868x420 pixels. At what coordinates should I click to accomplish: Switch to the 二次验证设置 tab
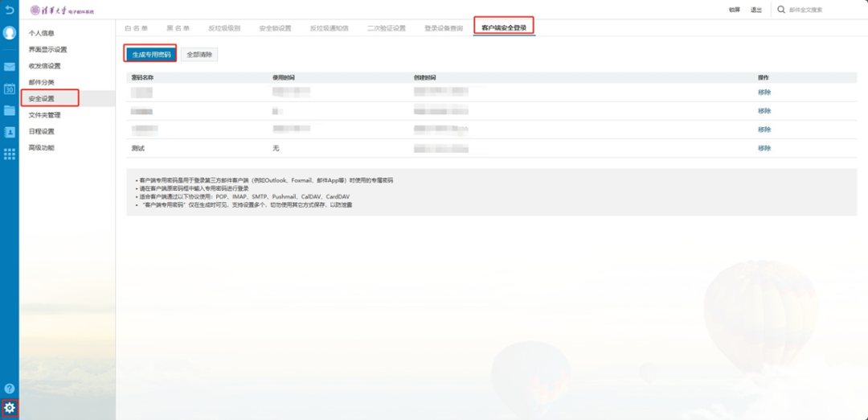387,28
